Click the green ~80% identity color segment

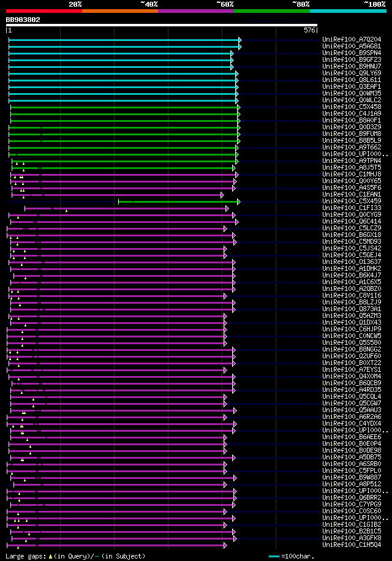272,11
